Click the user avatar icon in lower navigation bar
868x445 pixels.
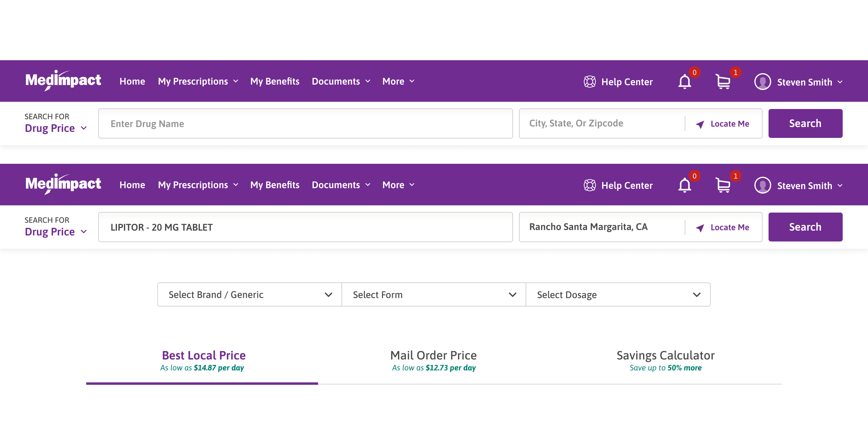coord(763,185)
